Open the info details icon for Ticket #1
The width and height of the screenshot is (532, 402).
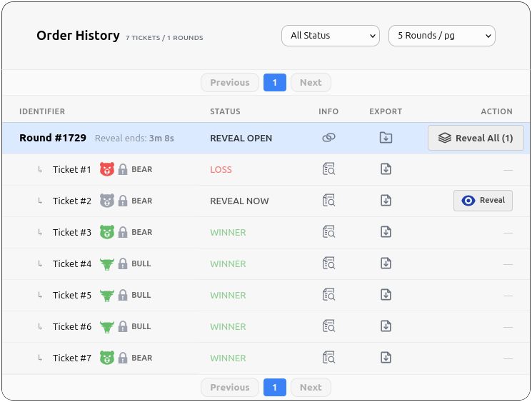[328, 169]
